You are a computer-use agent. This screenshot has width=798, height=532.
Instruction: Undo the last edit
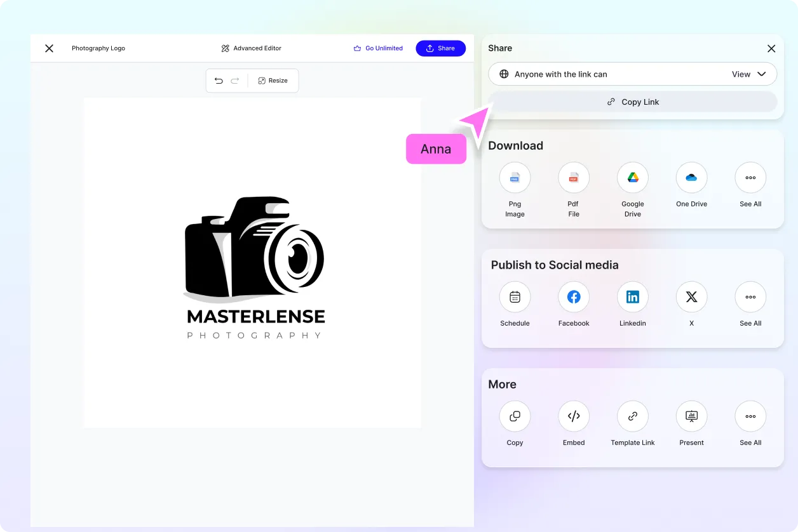(x=219, y=81)
